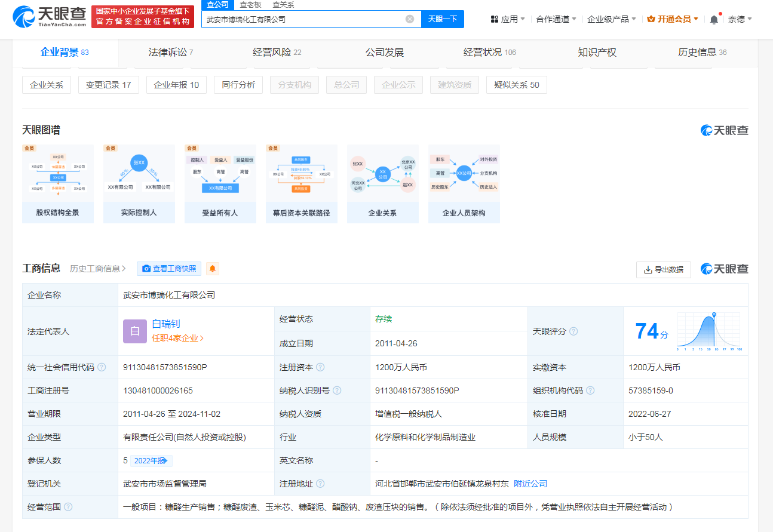Screen dimensions: 773x532
Task: Click the 天眼评分 score distribution chart
Action: [709, 331]
